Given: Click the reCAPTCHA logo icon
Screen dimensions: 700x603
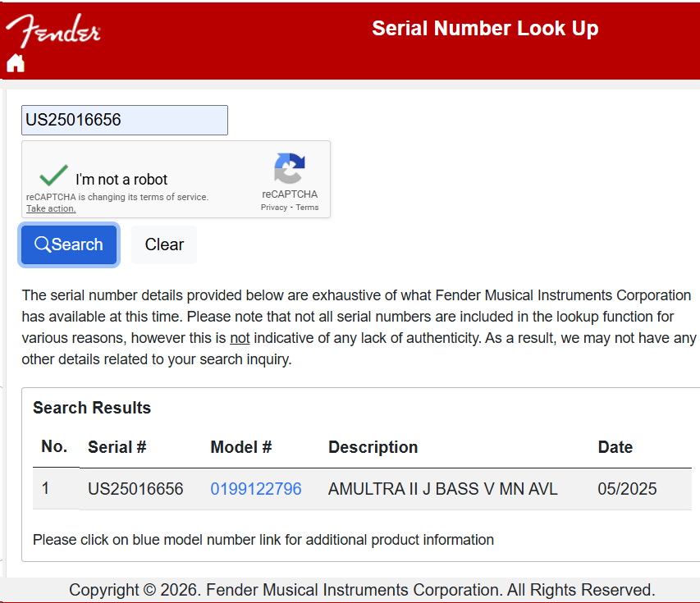Looking at the screenshot, I should pyautogui.click(x=290, y=169).
